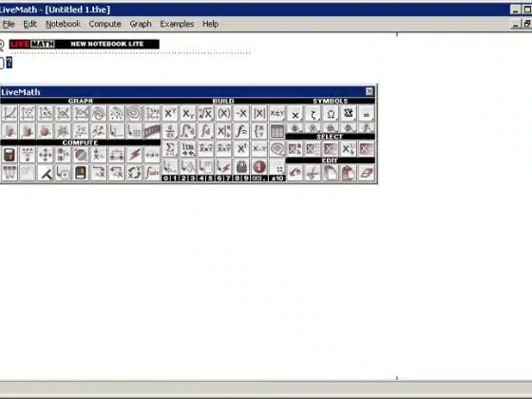Click the polar spiral graph icon
The image size is (532, 399).
99,113
